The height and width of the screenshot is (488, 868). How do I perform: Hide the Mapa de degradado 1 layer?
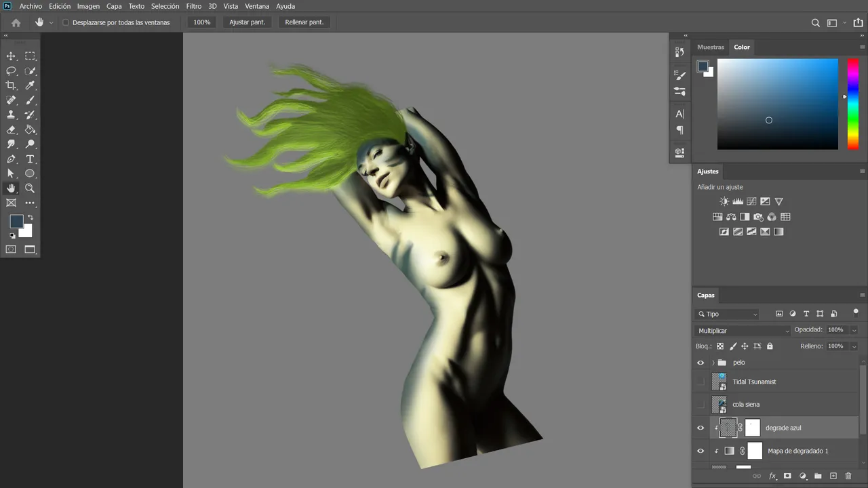click(701, 451)
